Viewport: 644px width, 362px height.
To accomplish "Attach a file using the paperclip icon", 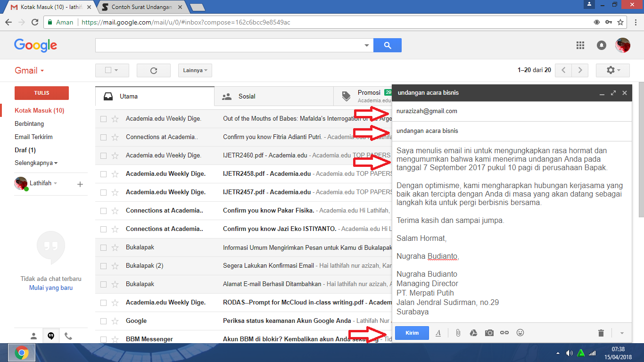I will [457, 333].
